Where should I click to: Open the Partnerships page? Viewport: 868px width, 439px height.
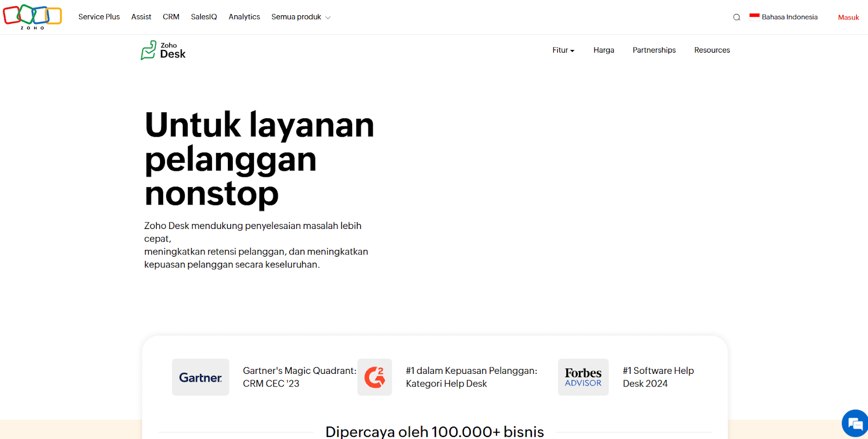click(x=654, y=50)
